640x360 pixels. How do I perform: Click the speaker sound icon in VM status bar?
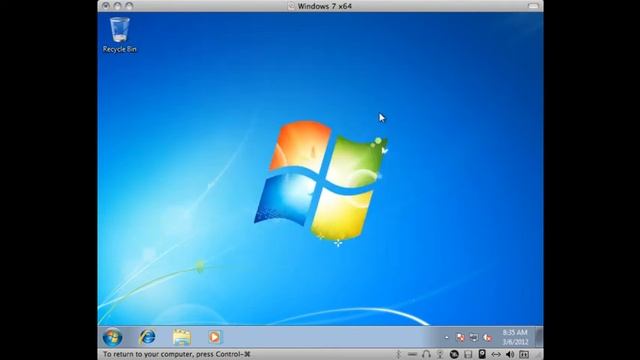[510, 354]
